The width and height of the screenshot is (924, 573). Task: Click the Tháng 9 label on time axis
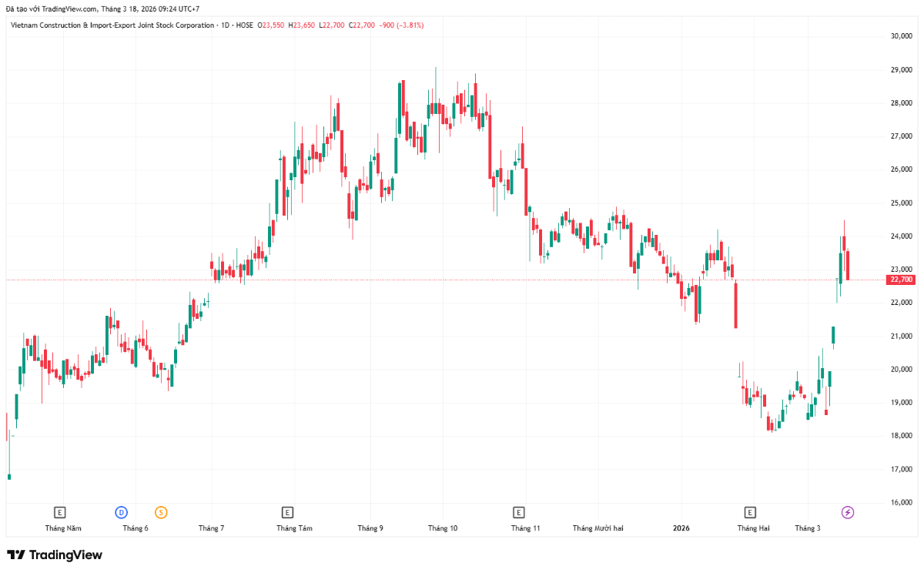coord(370,528)
